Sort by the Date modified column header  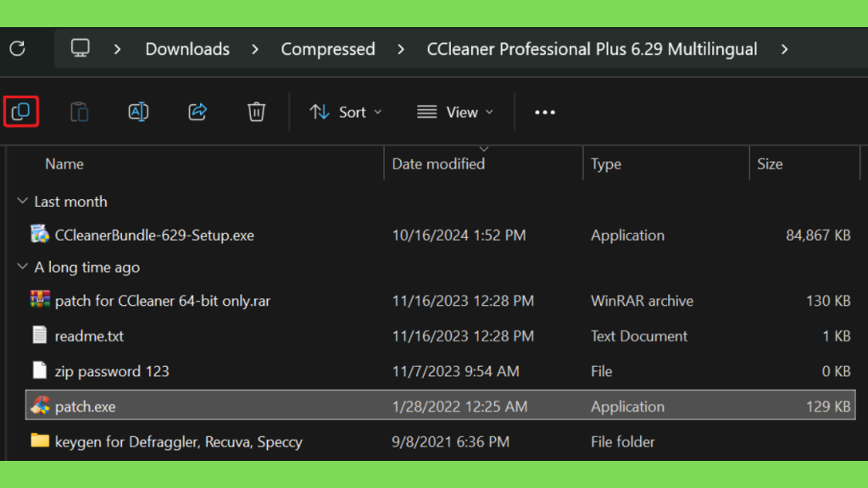click(438, 164)
